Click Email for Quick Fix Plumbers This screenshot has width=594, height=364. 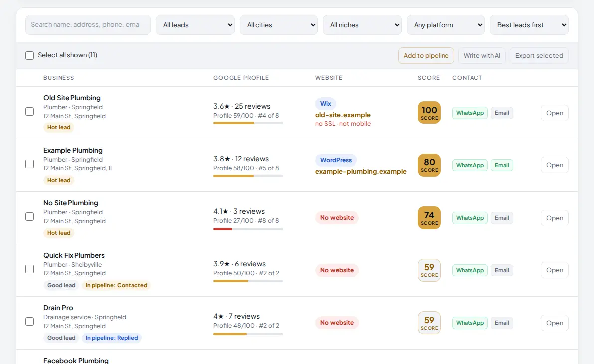pyautogui.click(x=502, y=270)
